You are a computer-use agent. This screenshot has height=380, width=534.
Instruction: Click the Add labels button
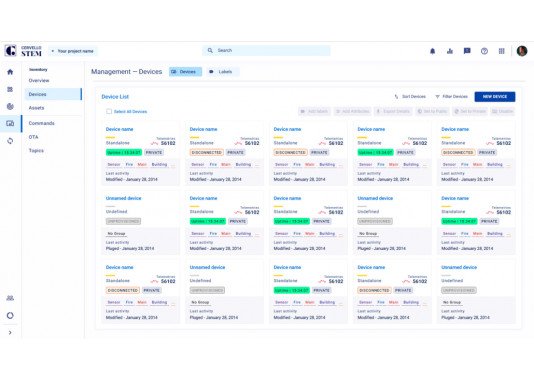click(314, 111)
